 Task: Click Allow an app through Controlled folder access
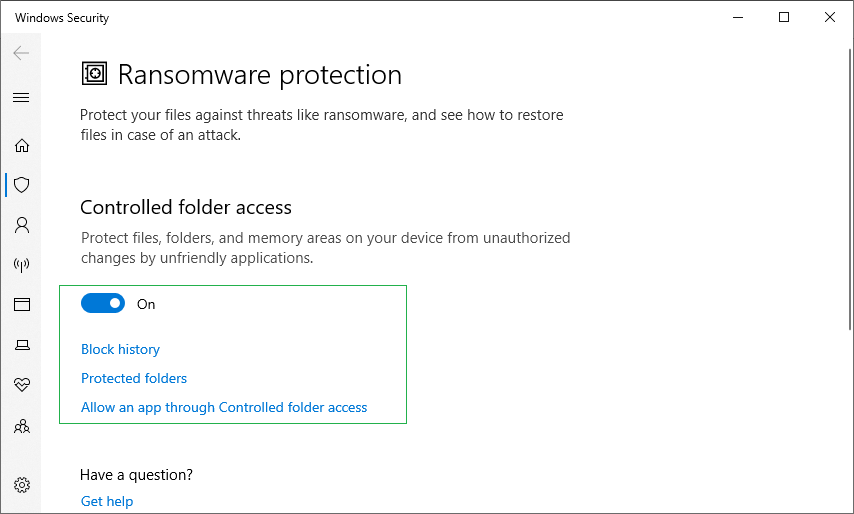click(x=224, y=407)
